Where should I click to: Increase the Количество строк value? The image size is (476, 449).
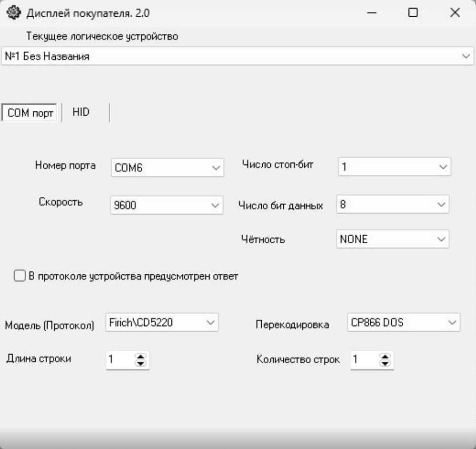click(386, 357)
